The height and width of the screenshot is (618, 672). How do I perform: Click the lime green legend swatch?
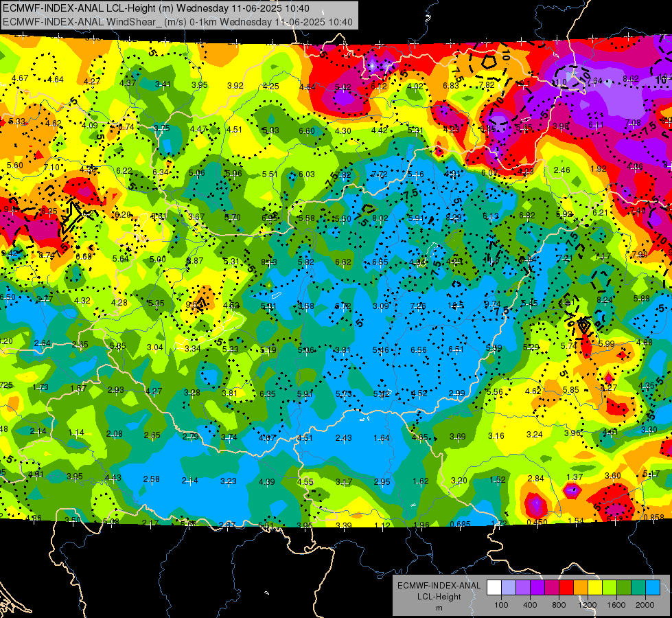point(610,588)
